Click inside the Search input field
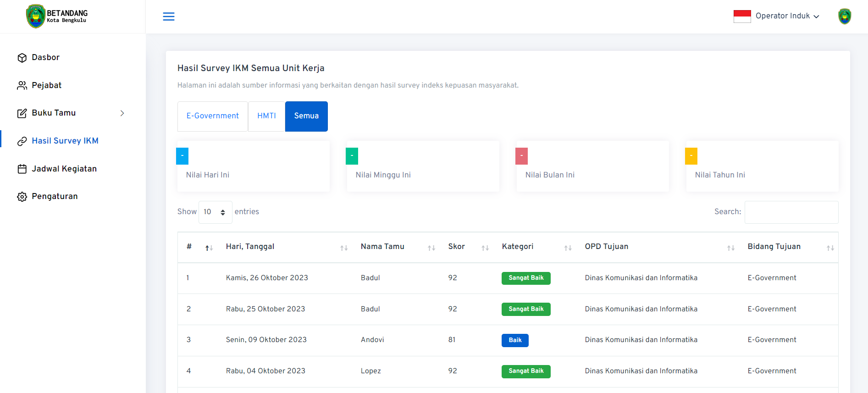This screenshot has height=393, width=868. [x=791, y=212]
